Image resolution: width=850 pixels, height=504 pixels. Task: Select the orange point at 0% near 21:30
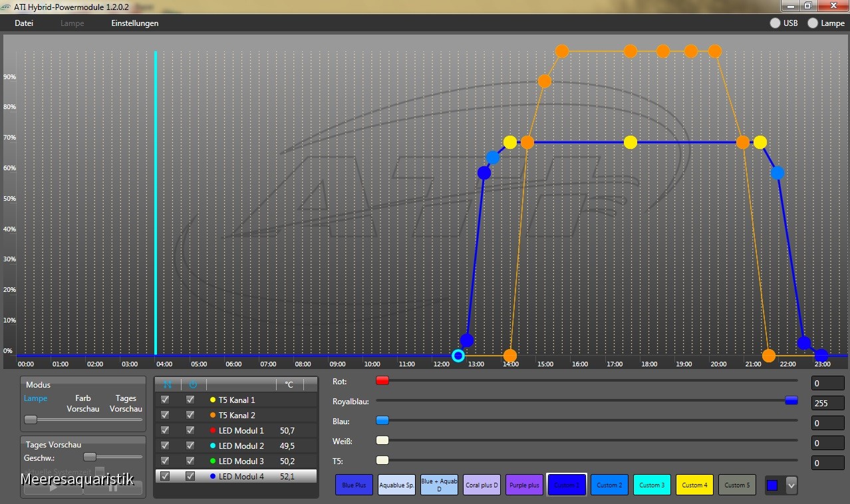pyautogui.click(x=769, y=356)
